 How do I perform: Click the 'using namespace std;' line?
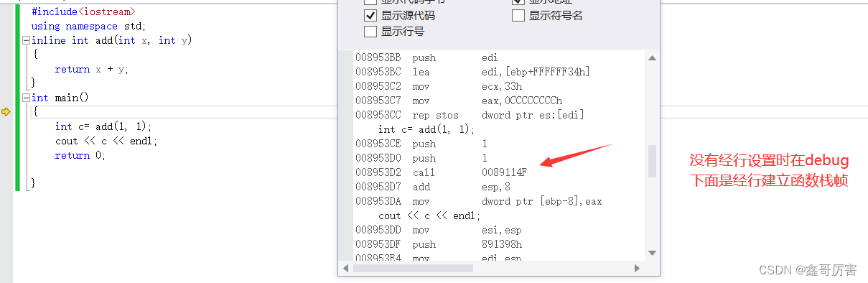[88, 26]
